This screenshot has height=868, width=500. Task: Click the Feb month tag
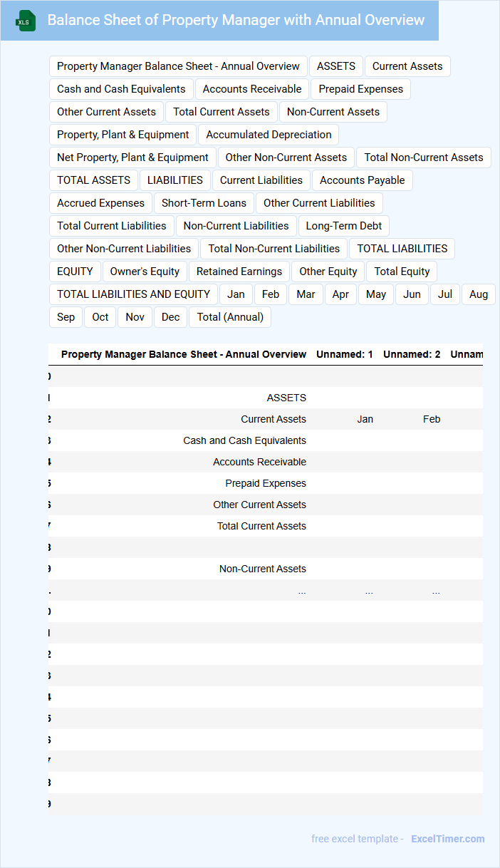pos(271,294)
